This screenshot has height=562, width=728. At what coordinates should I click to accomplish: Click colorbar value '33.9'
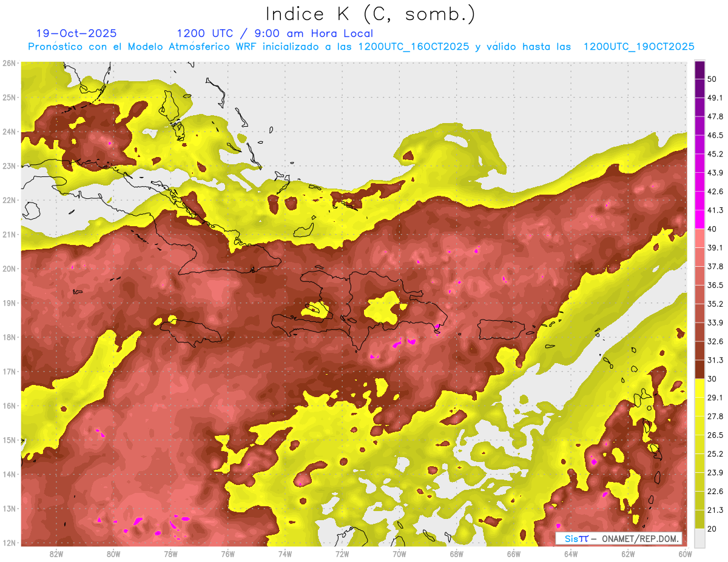(x=715, y=323)
